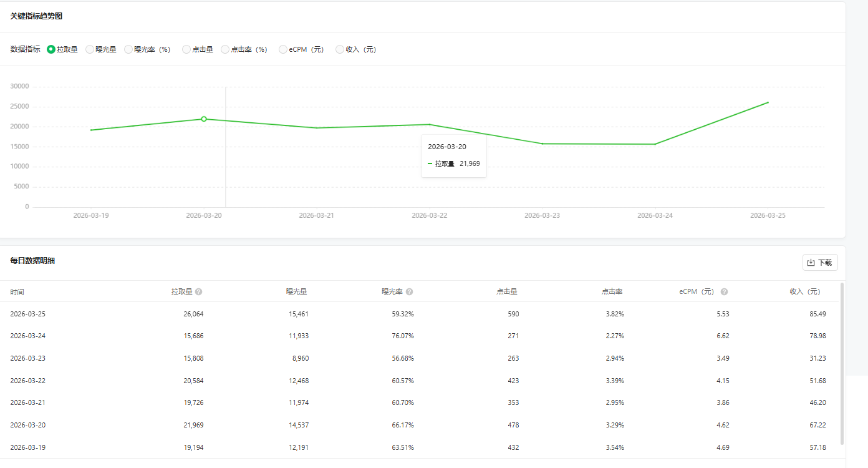Click the 收入（元） column header
Viewport: 868px width, 468px height.
point(804,291)
